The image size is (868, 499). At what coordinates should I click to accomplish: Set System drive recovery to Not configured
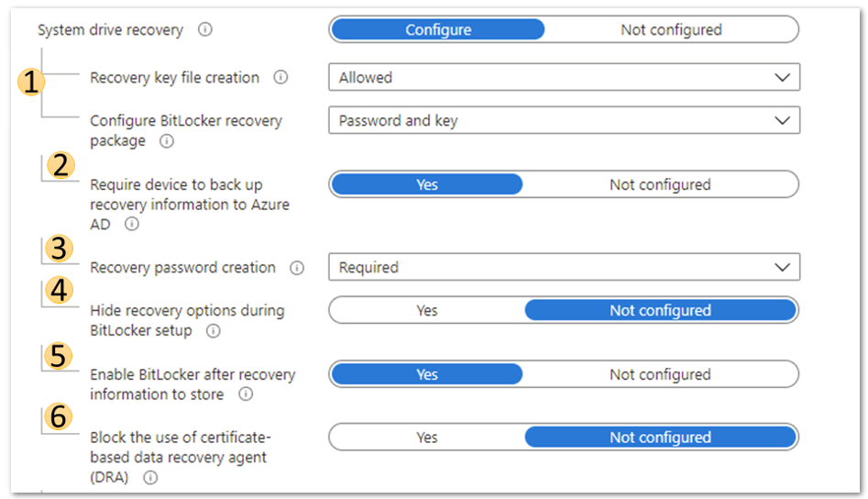point(671,29)
